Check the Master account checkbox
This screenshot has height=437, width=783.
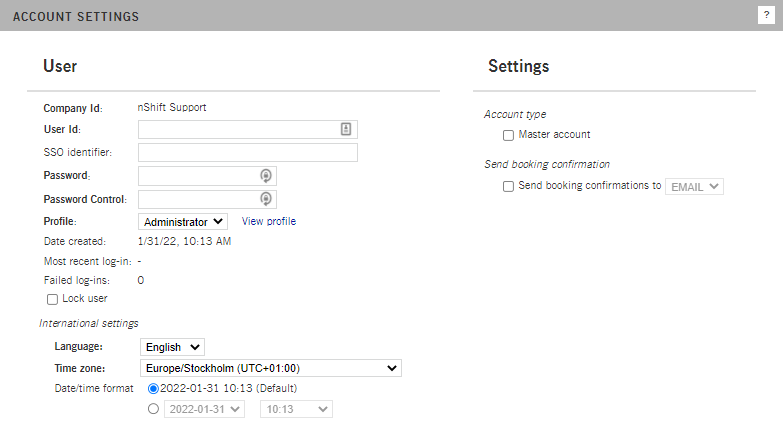[508, 135]
